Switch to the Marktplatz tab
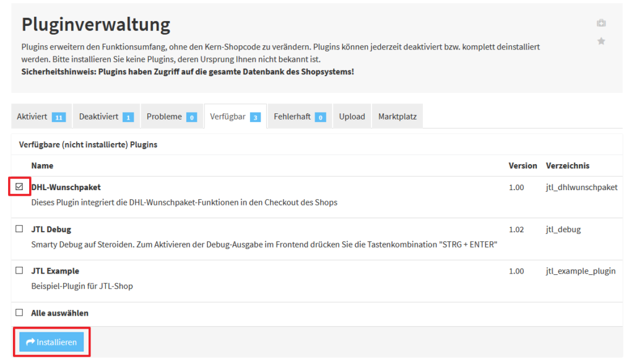This screenshot has width=634, height=364. tap(397, 116)
